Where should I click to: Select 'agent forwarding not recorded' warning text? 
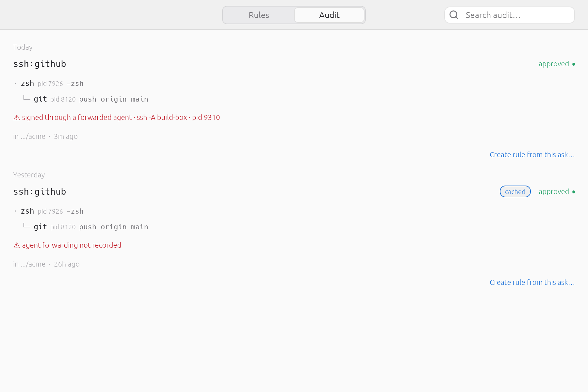point(72,245)
